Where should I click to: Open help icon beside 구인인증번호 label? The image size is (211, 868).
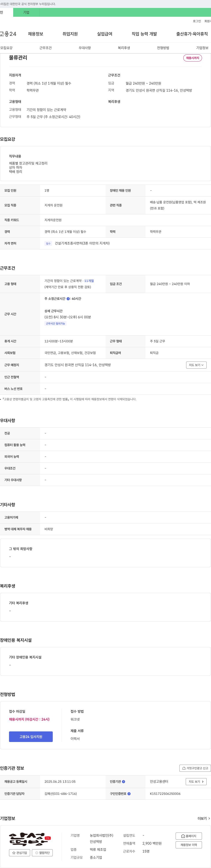point(129,794)
